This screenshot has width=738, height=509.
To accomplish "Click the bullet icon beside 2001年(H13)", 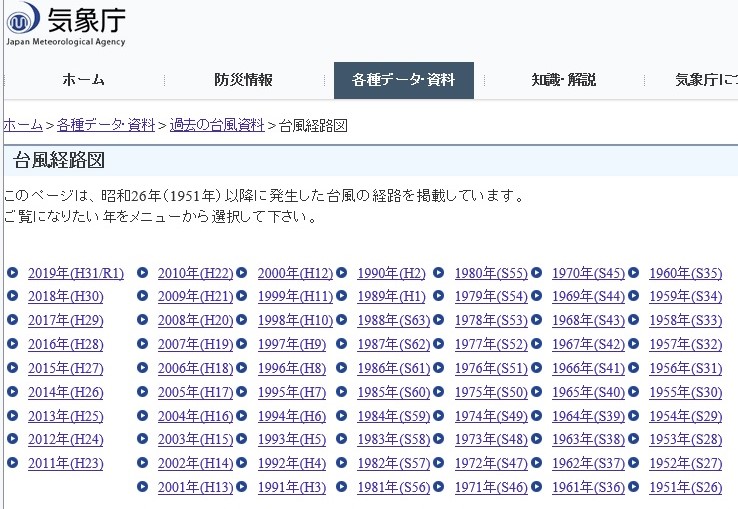I will (x=143, y=487).
